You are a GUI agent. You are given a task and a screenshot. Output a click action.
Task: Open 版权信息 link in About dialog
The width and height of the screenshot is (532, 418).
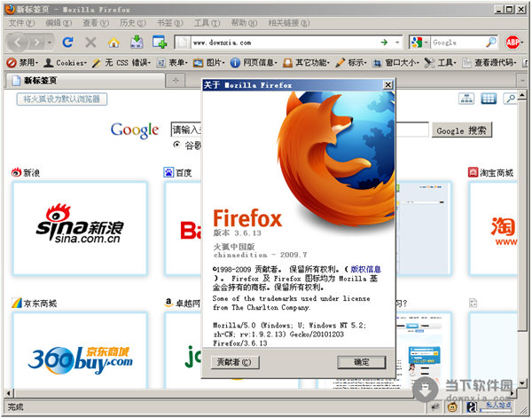click(x=365, y=269)
